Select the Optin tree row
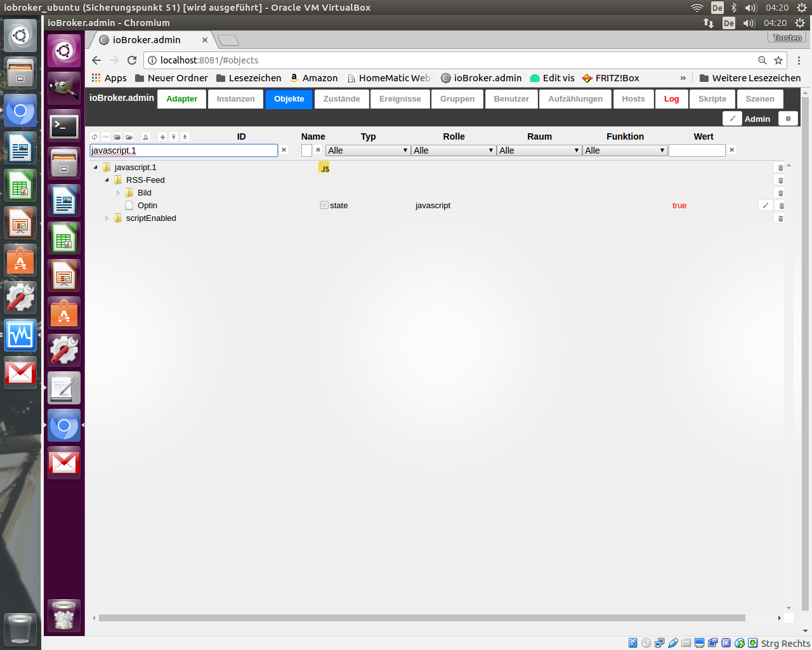 click(x=438, y=206)
